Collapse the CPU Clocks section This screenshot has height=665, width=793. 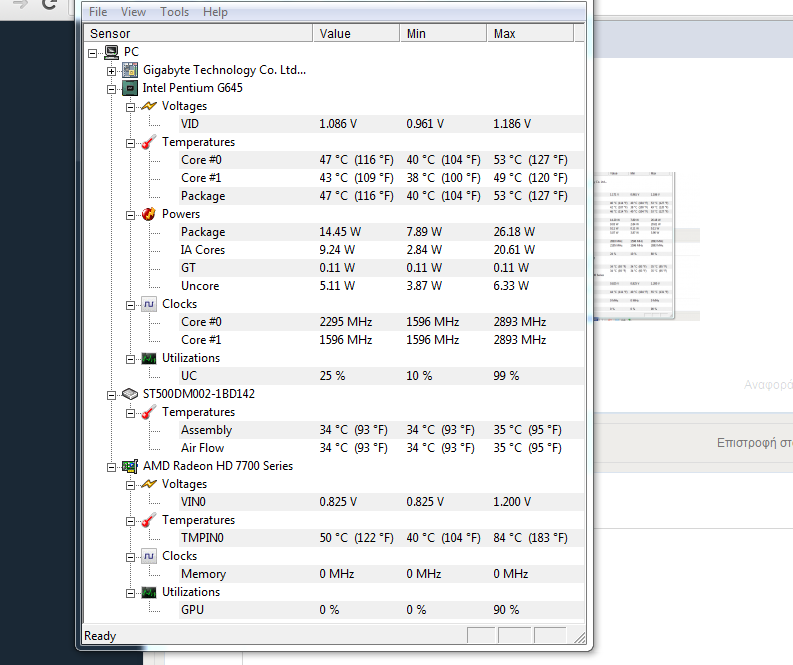(x=130, y=305)
